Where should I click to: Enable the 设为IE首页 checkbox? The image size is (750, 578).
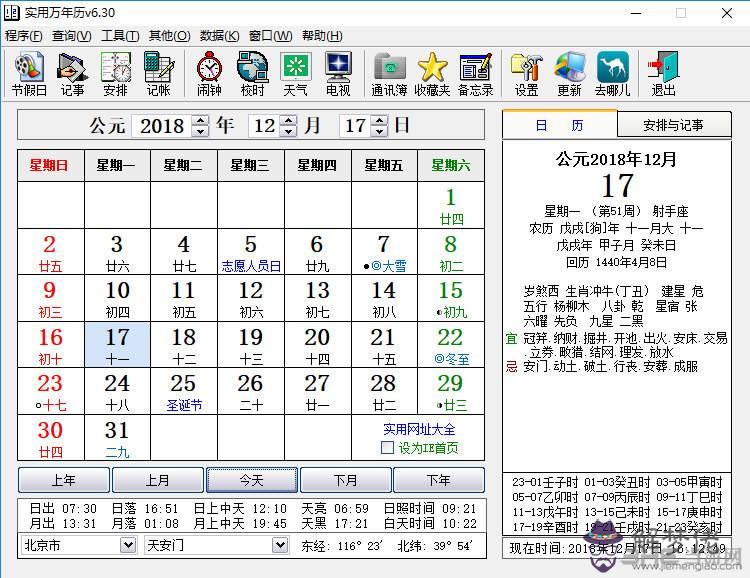[387, 448]
